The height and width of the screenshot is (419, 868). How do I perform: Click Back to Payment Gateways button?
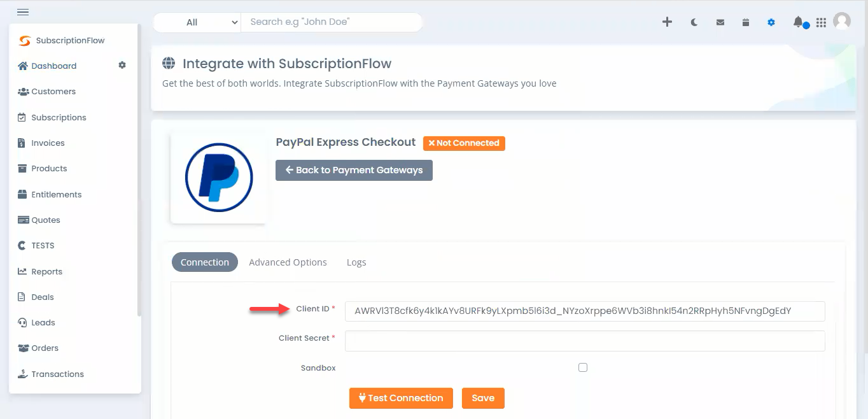click(x=354, y=170)
